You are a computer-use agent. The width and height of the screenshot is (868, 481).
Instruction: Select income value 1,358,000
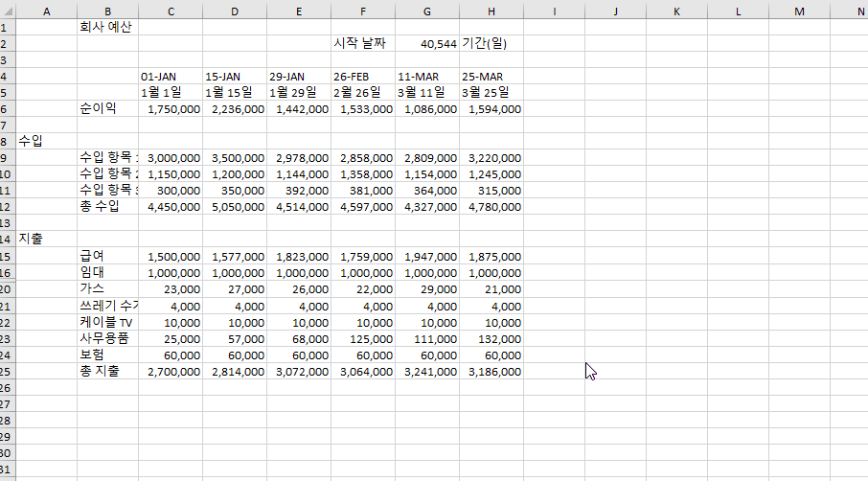(363, 173)
